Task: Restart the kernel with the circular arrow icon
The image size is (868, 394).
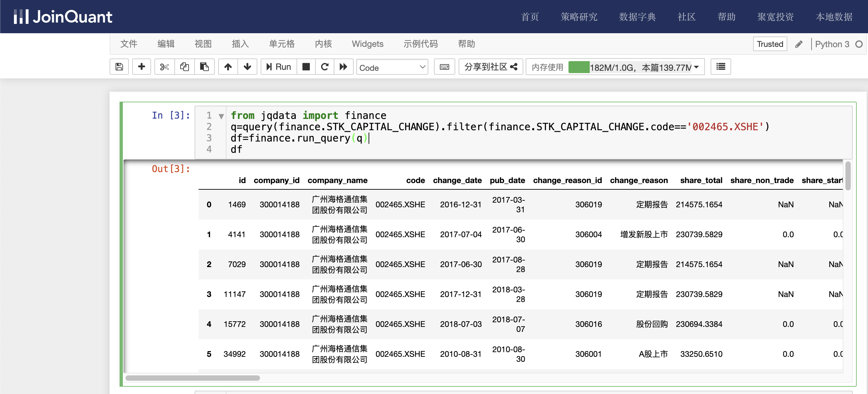Action: click(324, 67)
